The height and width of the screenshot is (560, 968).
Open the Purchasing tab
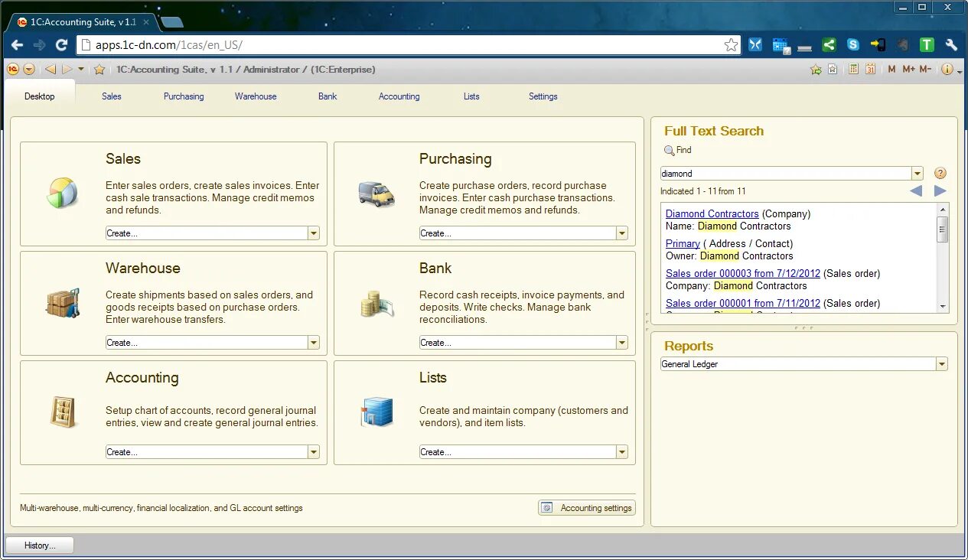(x=184, y=96)
